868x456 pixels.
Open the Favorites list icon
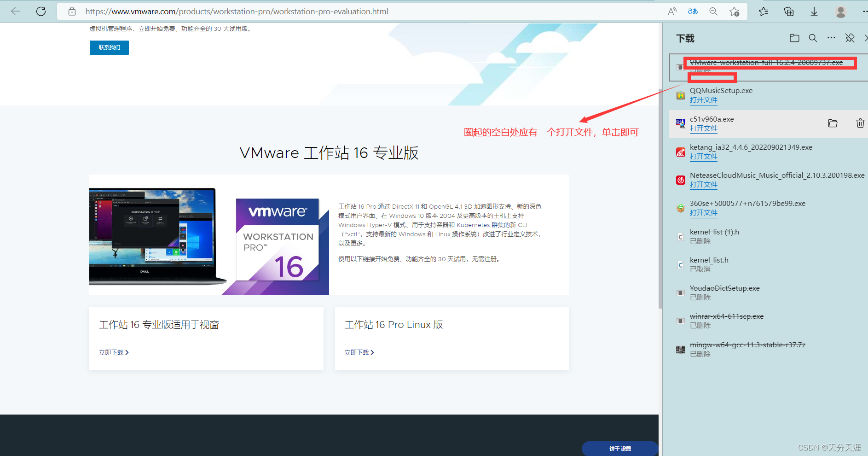pos(764,12)
